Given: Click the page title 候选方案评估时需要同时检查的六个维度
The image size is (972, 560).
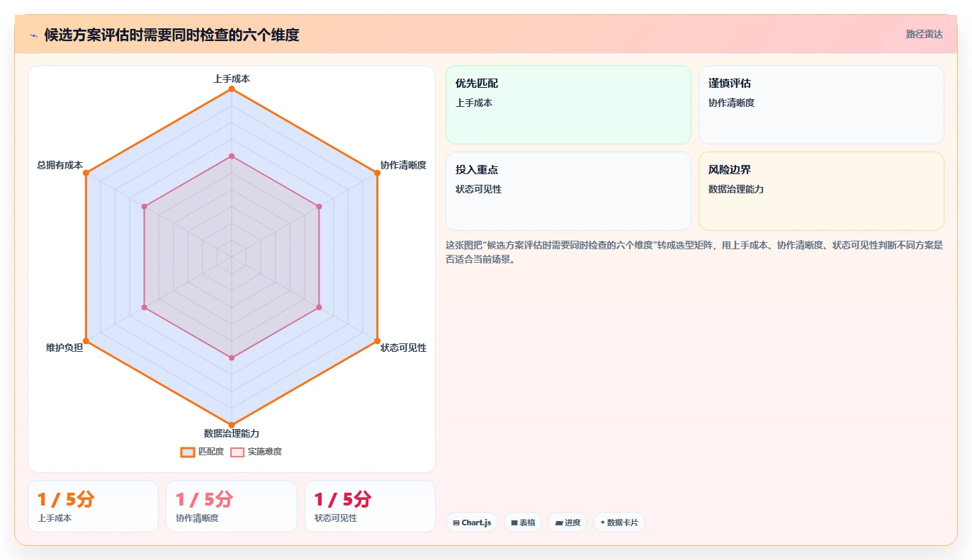Looking at the screenshot, I should pyautogui.click(x=171, y=35).
